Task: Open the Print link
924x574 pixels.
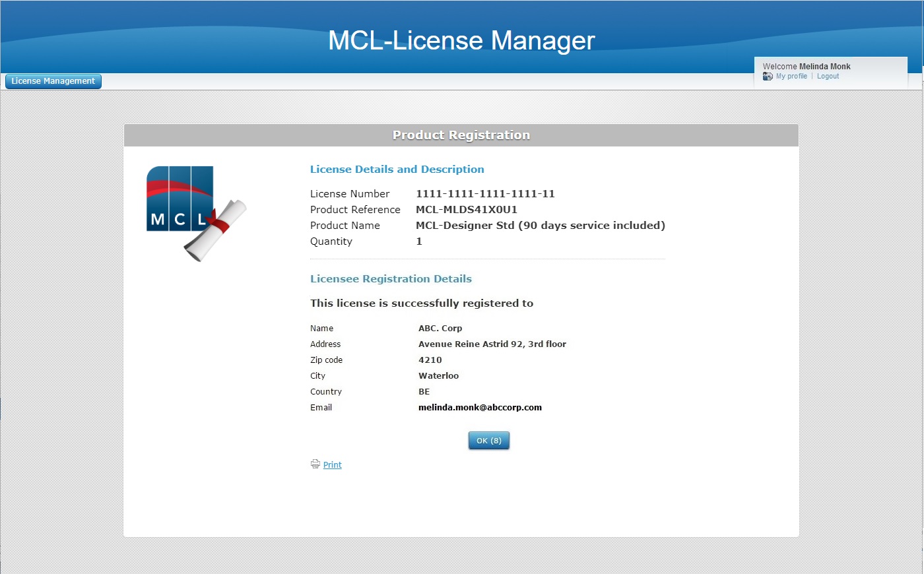Action: click(x=332, y=464)
